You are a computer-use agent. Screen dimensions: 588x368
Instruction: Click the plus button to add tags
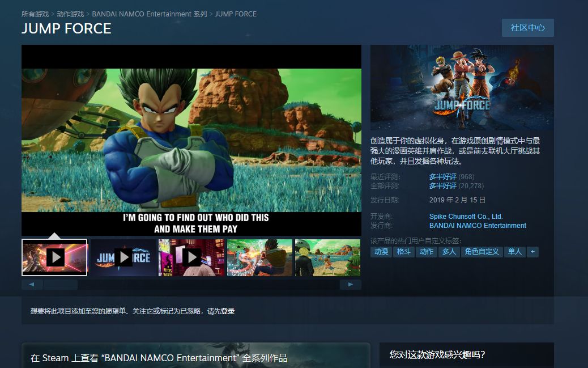tap(532, 252)
